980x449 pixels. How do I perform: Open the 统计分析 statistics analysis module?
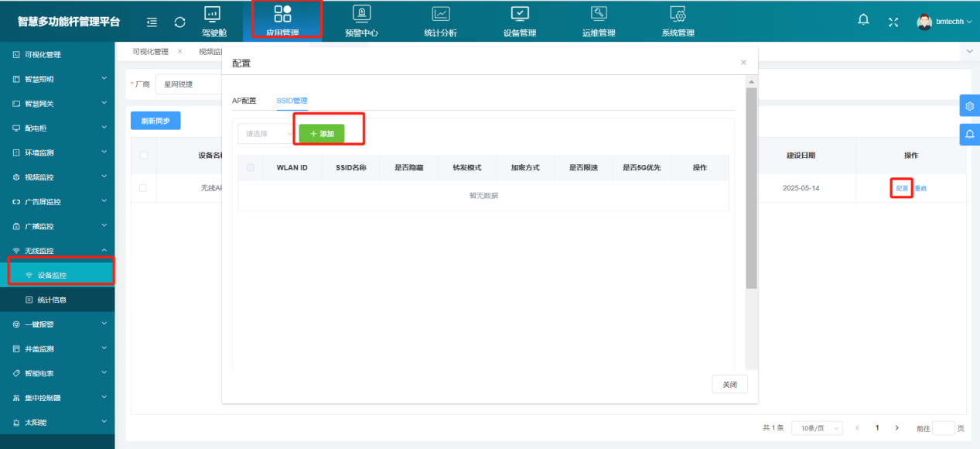pyautogui.click(x=441, y=21)
